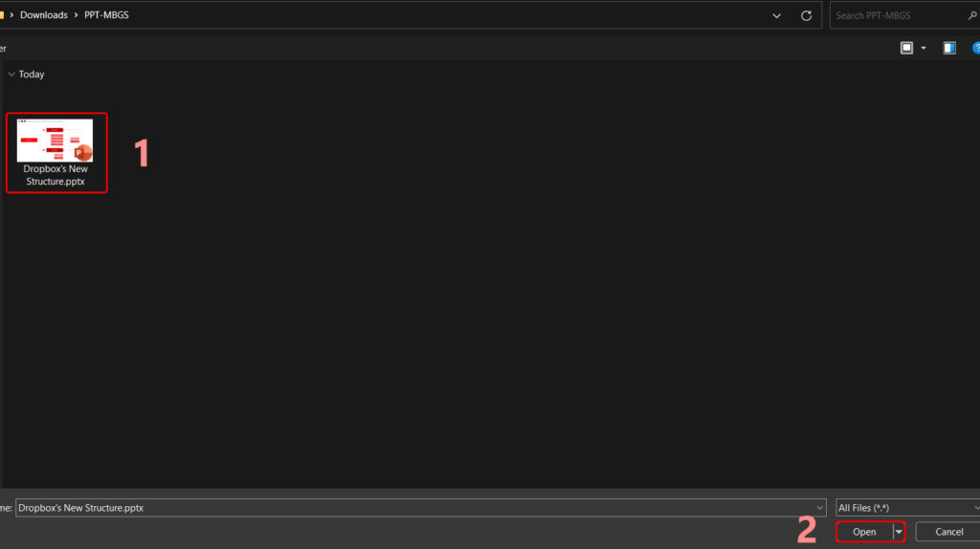Toggle the preview pane icon
Viewport: 980px width, 549px height.
tap(949, 48)
